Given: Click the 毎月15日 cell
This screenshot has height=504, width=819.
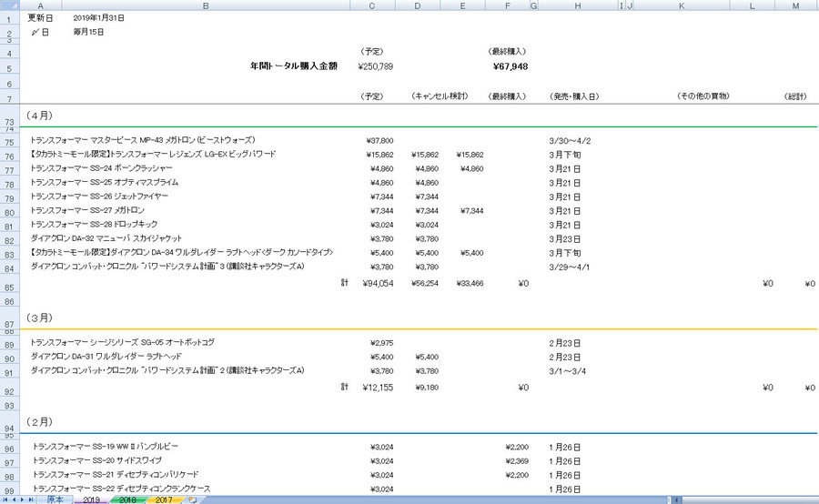Looking at the screenshot, I should (88, 32).
